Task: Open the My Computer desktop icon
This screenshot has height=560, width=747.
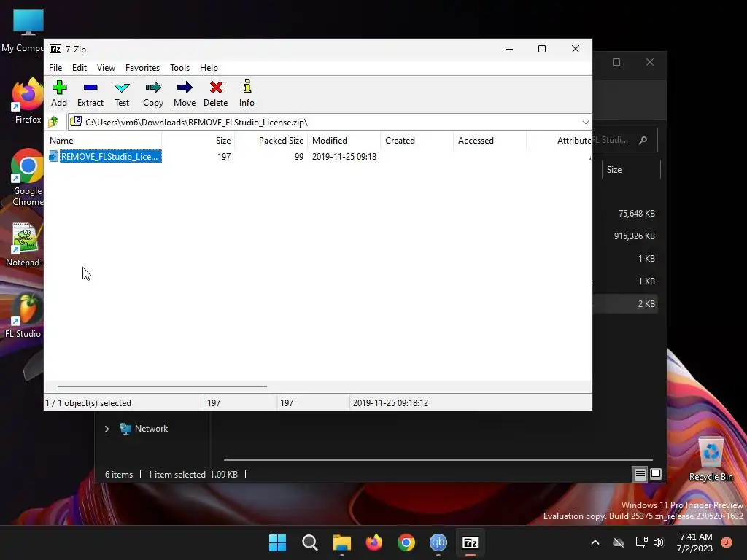Action: (x=24, y=31)
